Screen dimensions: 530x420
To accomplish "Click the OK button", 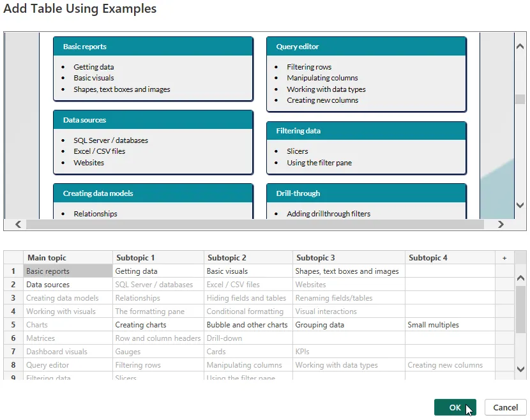I will [x=455, y=407].
